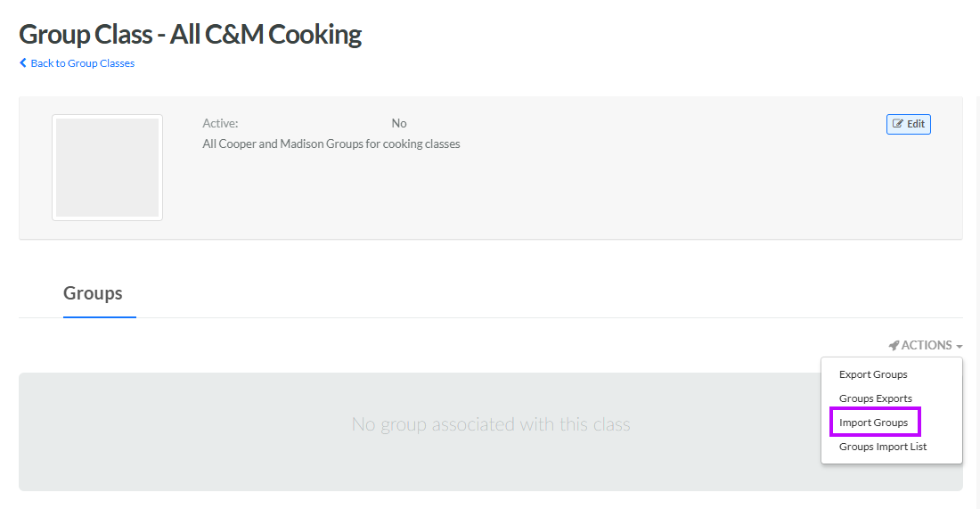This screenshot has width=980, height=509.
Task: Switch to the Groups tab
Action: [93, 293]
